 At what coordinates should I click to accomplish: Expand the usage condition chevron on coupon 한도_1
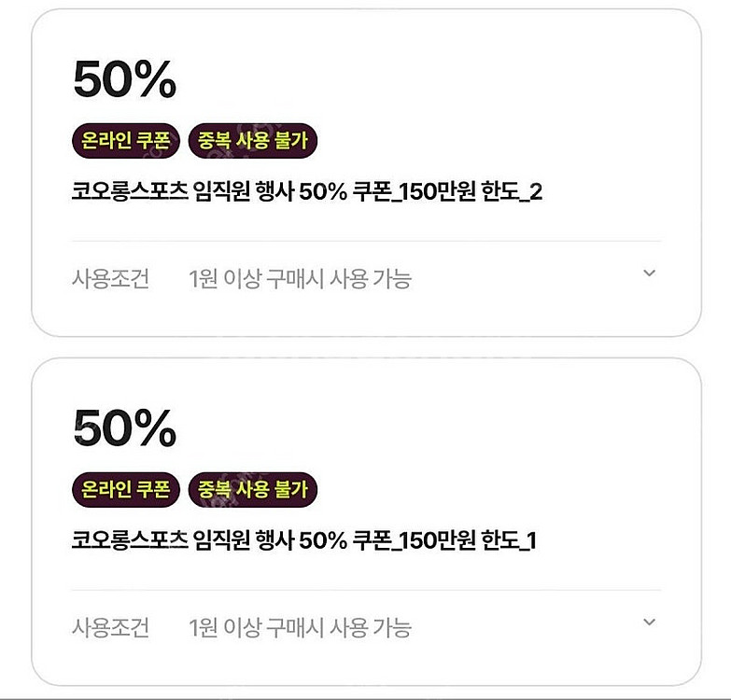[x=650, y=623]
